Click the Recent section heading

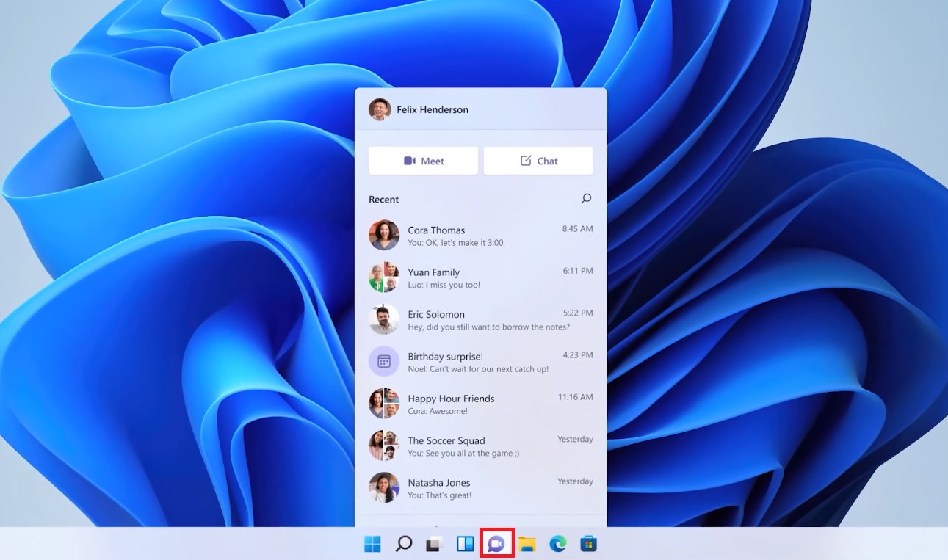click(x=384, y=199)
